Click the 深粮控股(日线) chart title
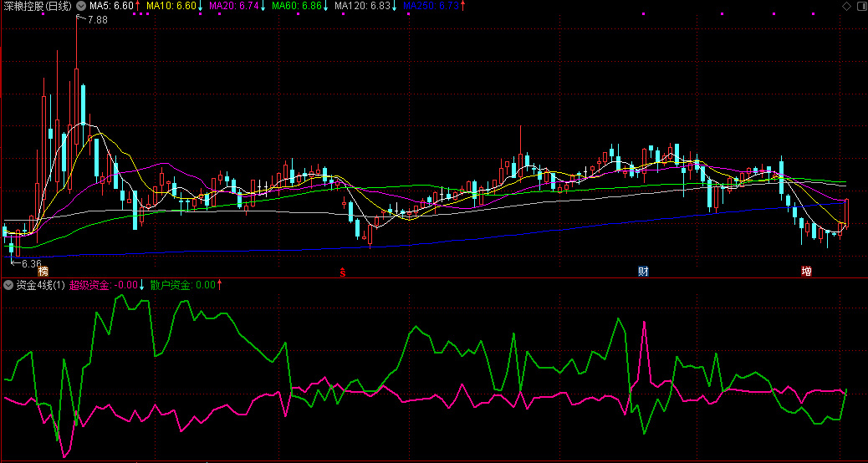868x463 pixels. point(36,6)
